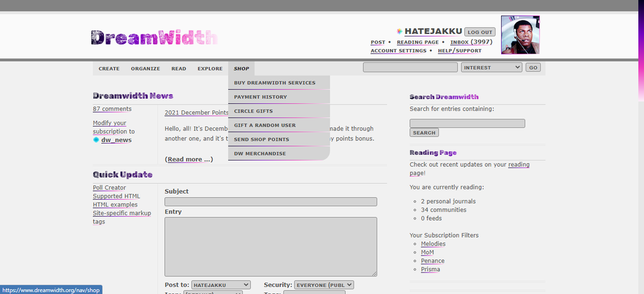Open Payment History from Shop menu
The image size is (644, 294).
(x=279, y=97)
